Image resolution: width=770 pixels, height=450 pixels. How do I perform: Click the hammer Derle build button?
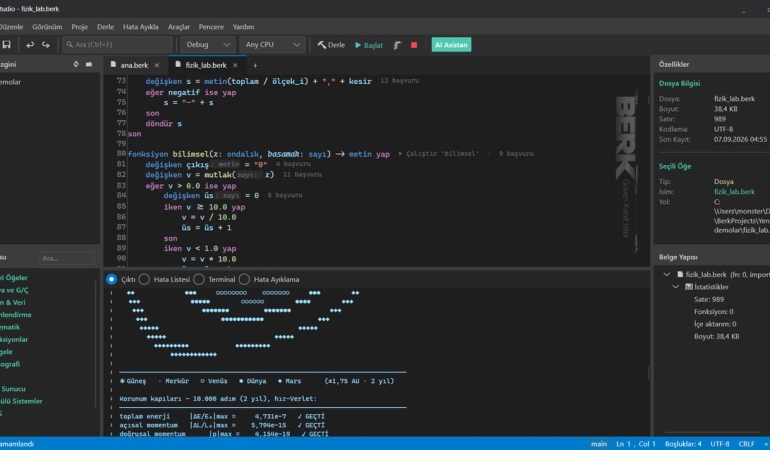331,45
